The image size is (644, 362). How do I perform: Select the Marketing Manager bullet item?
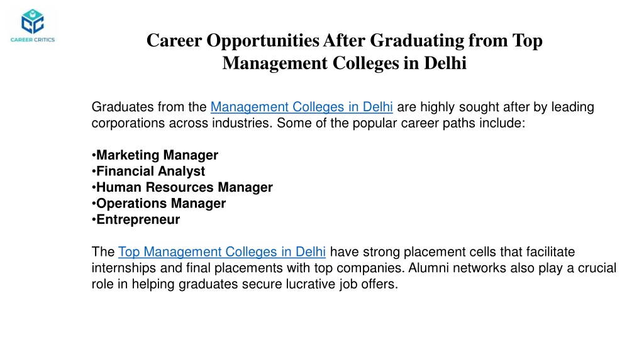click(x=155, y=155)
